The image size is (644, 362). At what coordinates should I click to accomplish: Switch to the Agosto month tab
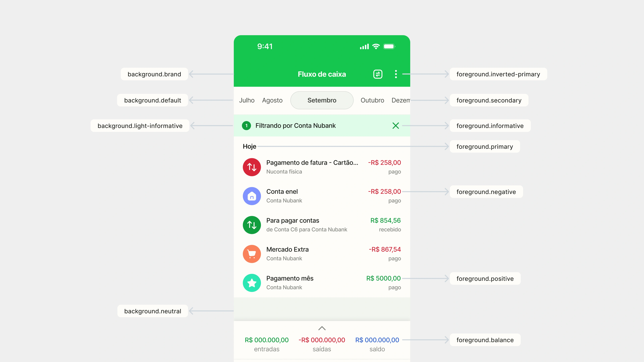[x=272, y=100]
